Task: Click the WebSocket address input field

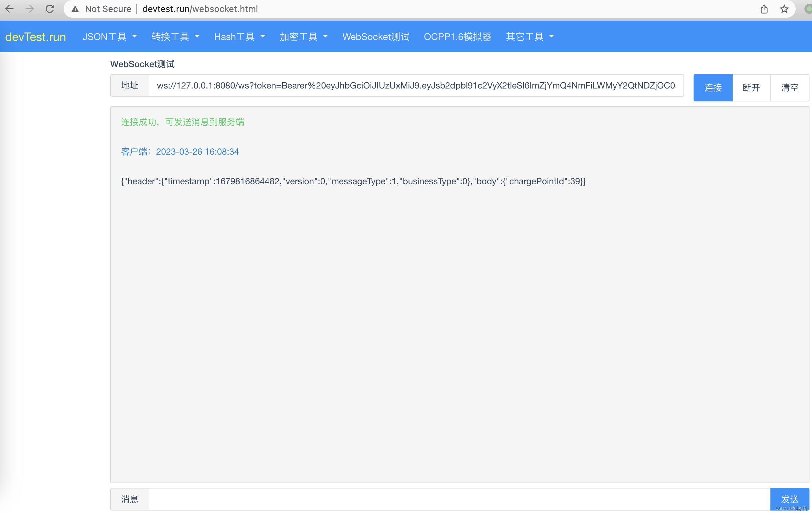Action: point(416,86)
